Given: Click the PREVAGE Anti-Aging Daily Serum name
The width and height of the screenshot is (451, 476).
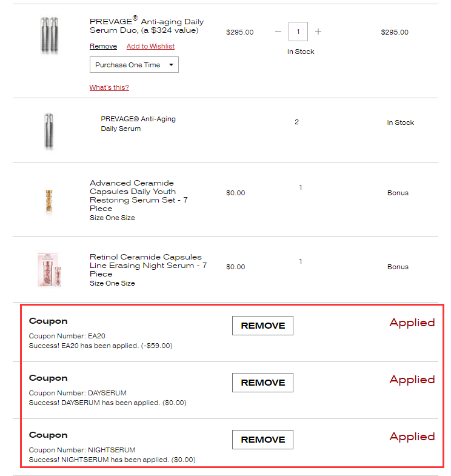Looking at the screenshot, I should [138, 124].
